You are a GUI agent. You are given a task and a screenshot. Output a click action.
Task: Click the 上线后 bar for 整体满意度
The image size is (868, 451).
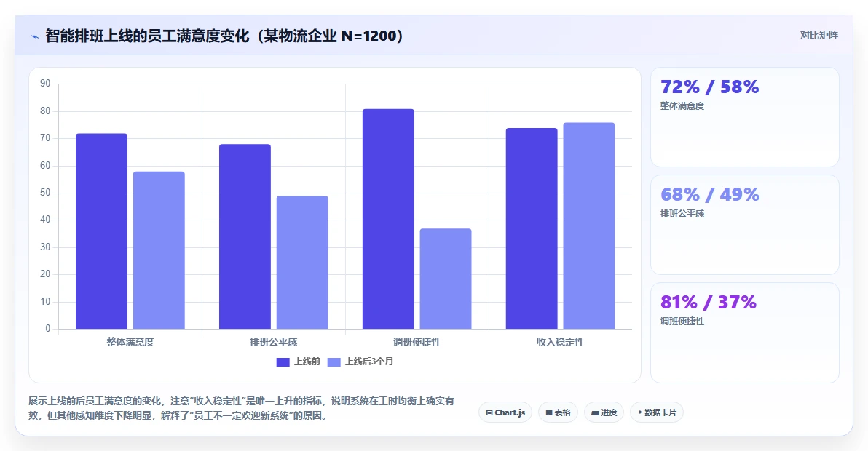coord(159,250)
